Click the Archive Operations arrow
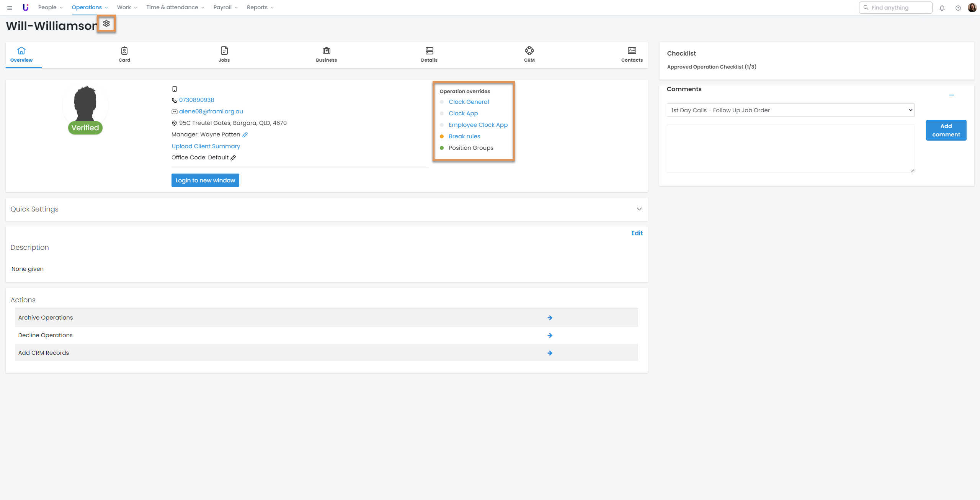 [550, 318]
